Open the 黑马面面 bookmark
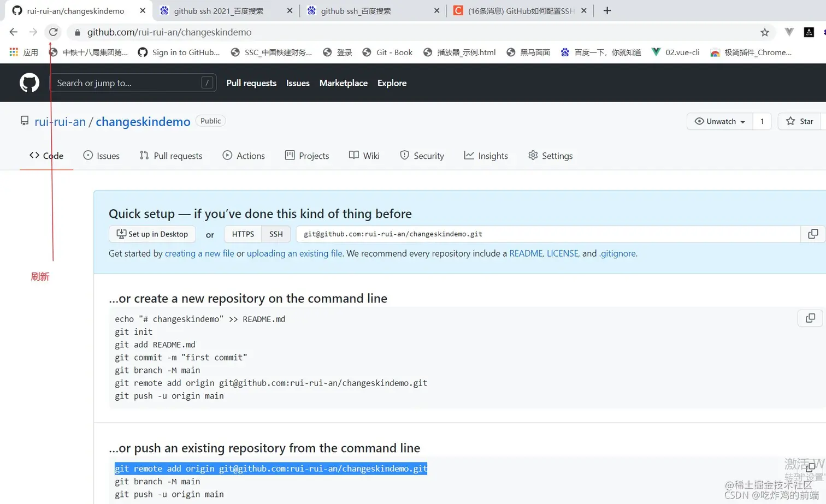This screenshot has height=504, width=826. [x=528, y=52]
